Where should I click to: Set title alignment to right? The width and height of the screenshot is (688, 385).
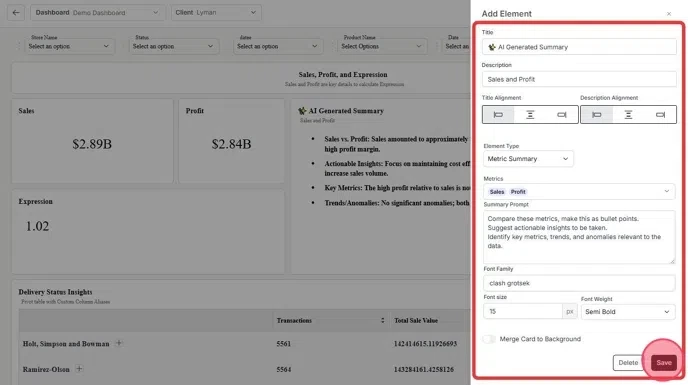562,115
